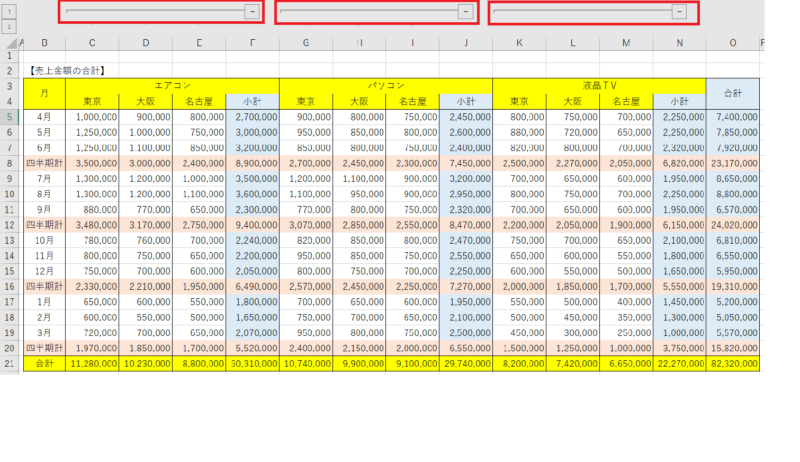Click the cell showing 11,280,000
The height and width of the screenshot is (462, 800).
coord(92,364)
